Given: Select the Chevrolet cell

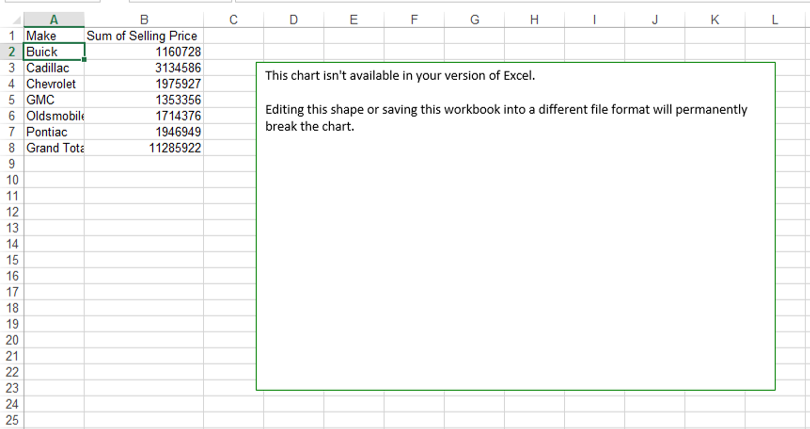Looking at the screenshot, I should (x=52, y=84).
